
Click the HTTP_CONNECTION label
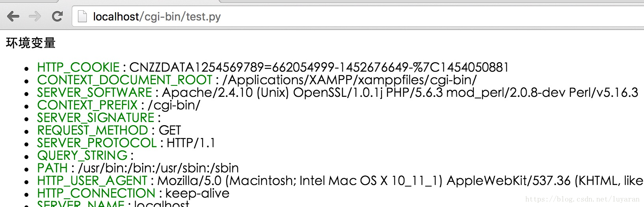[96, 193]
